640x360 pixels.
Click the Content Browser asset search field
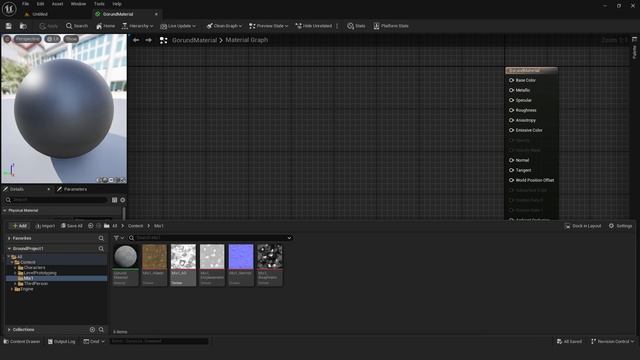(x=210, y=238)
